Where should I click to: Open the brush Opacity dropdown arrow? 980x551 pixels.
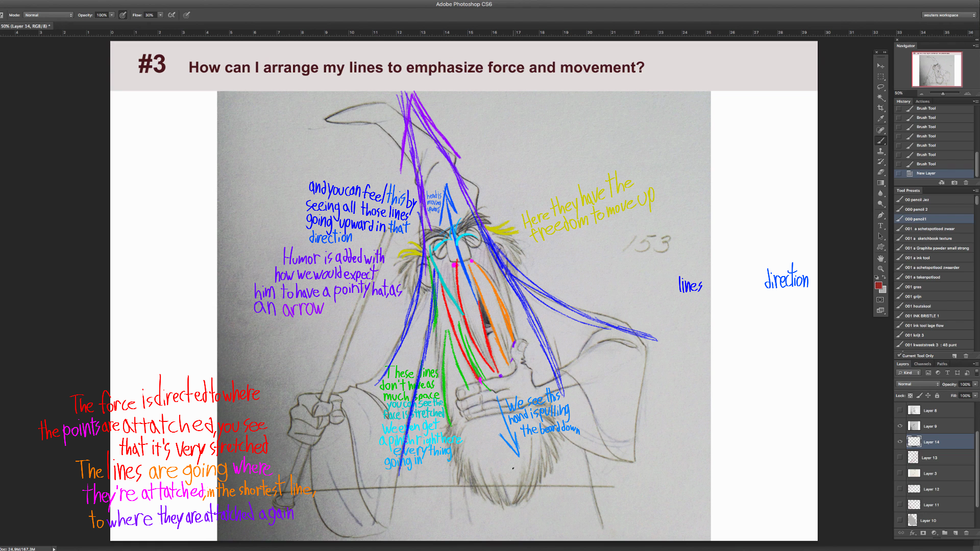[x=112, y=15]
